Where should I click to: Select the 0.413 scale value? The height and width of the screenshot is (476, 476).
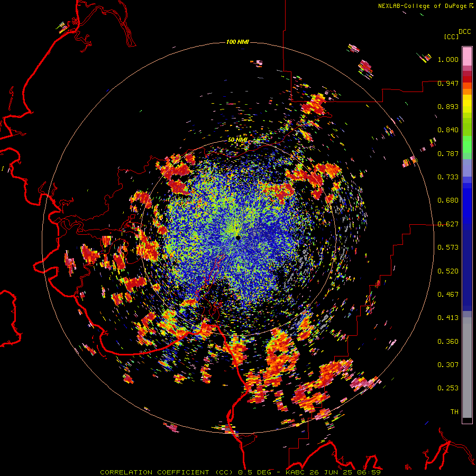[x=448, y=318]
